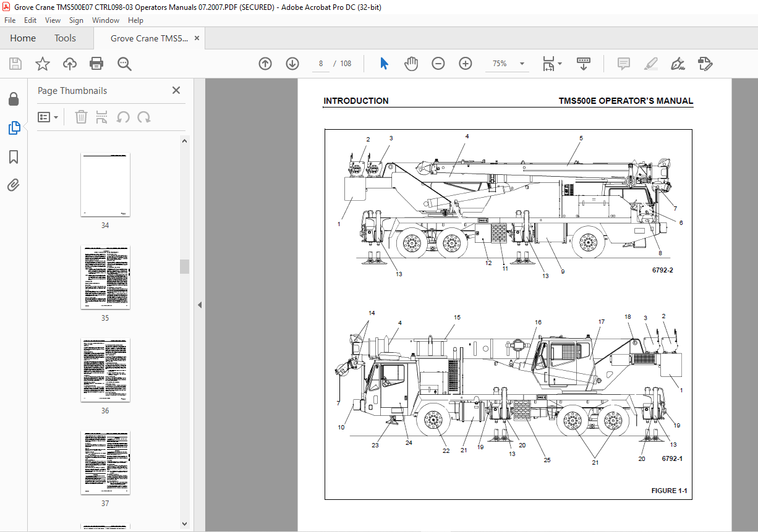758x532 pixels.
Task: Rotate page counterclockwise icon
Action: [x=123, y=117]
